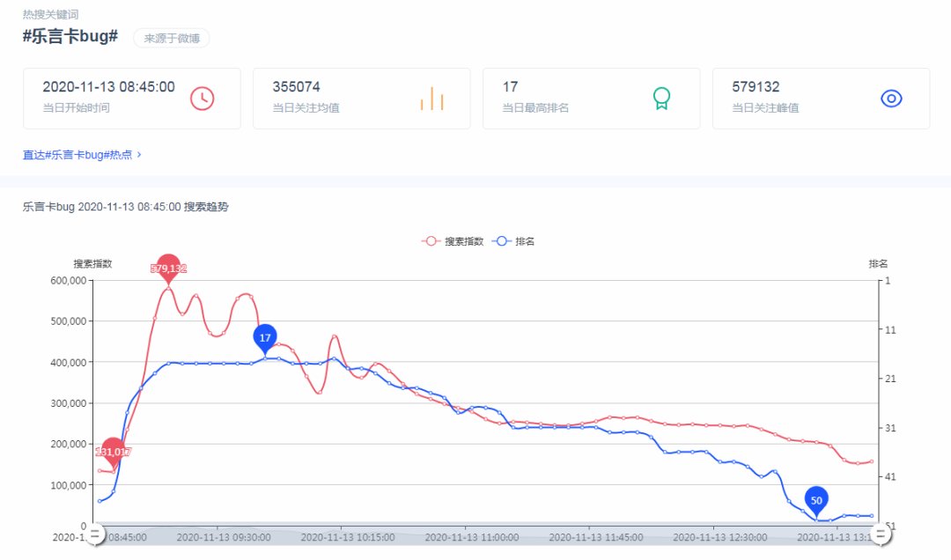Click the 2020-11-13 11:45:00 axis label

(x=596, y=538)
